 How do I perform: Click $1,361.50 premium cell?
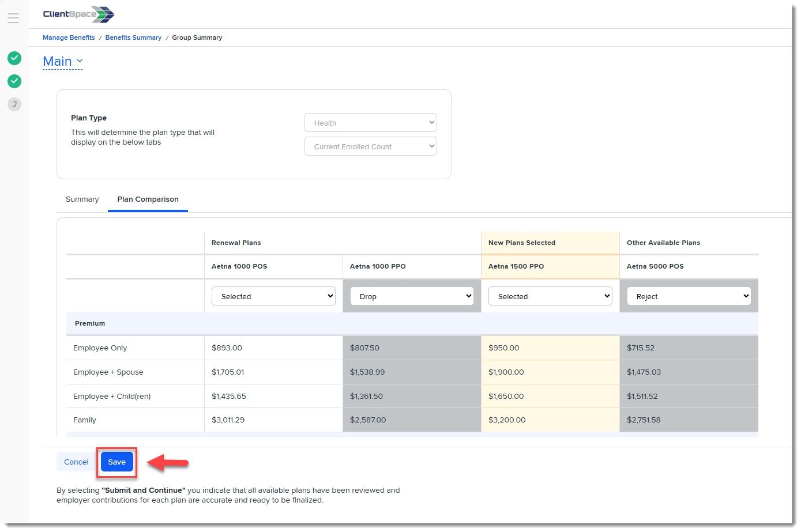pyautogui.click(x=412, y=397)
